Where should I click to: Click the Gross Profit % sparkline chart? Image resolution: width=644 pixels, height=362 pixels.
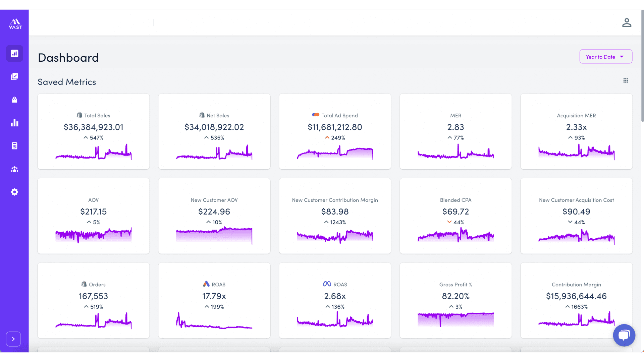455,319
